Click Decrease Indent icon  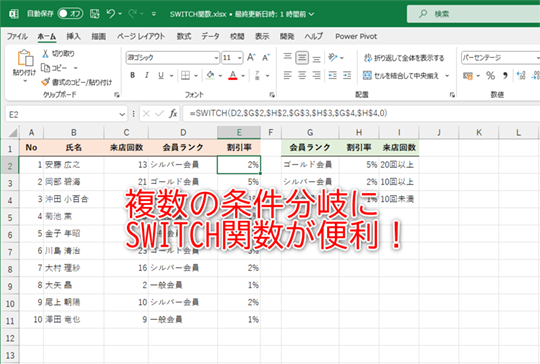[x=332, y=75]
